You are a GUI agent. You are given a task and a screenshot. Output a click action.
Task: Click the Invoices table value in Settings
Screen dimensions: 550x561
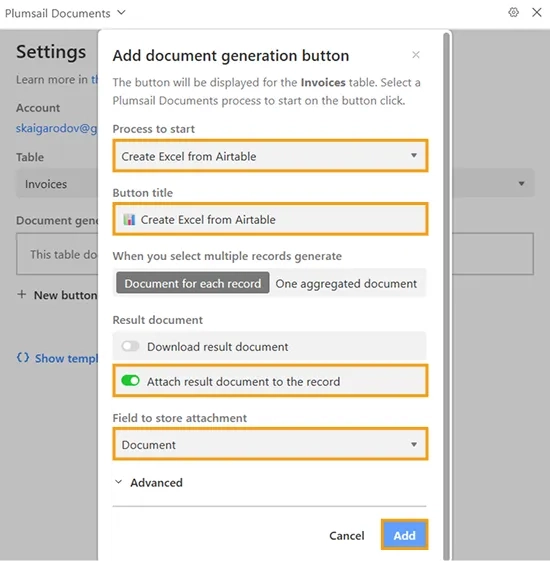[46, 184]
